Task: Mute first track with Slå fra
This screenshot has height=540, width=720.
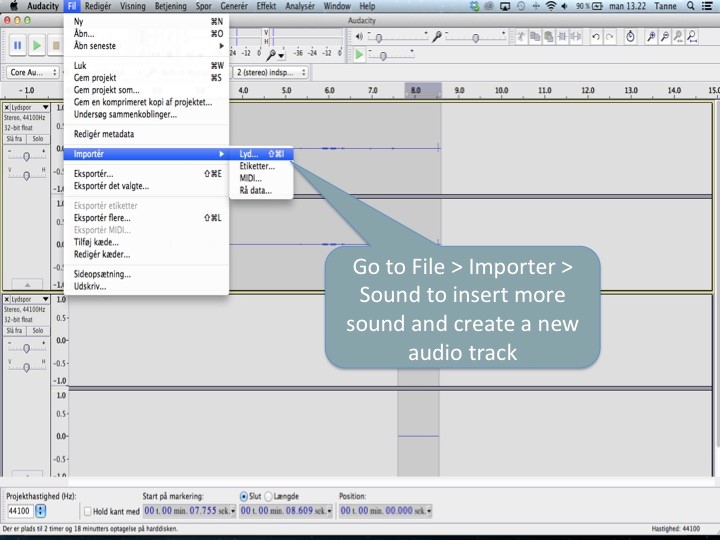Action: click(15, 139)
